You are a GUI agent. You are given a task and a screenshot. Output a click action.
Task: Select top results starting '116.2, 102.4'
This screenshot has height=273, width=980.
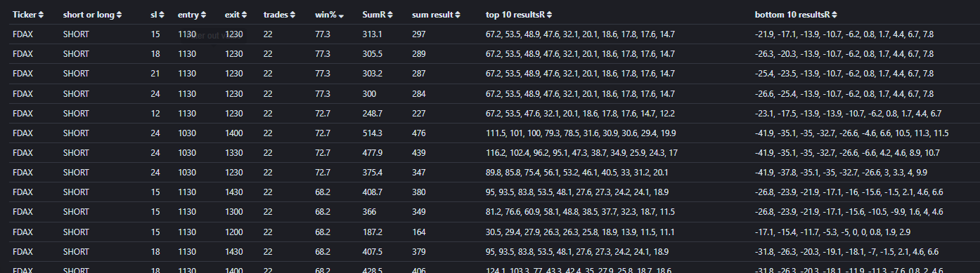582,152
